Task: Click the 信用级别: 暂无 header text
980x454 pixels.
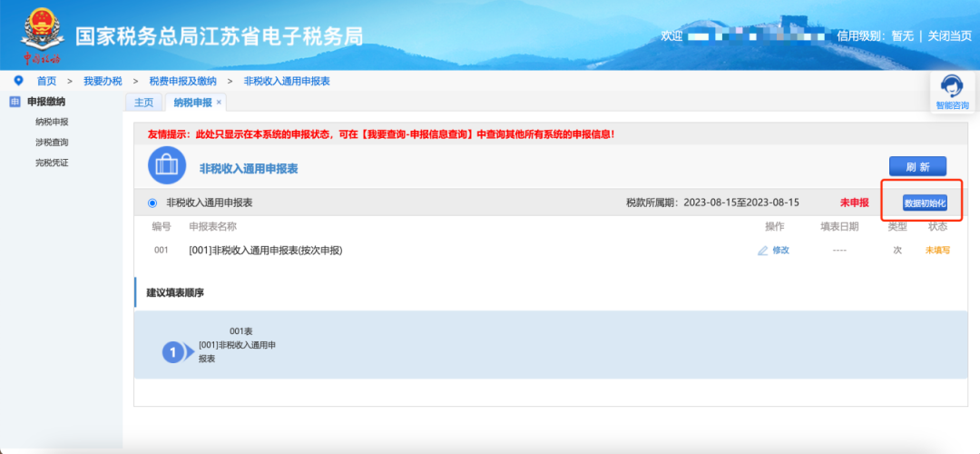Action: point(875,36)
